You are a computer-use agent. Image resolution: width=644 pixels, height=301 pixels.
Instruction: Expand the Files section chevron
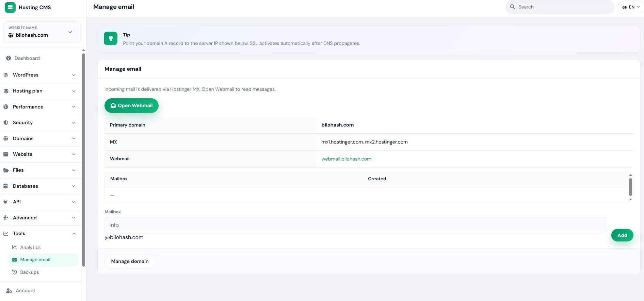74,170
